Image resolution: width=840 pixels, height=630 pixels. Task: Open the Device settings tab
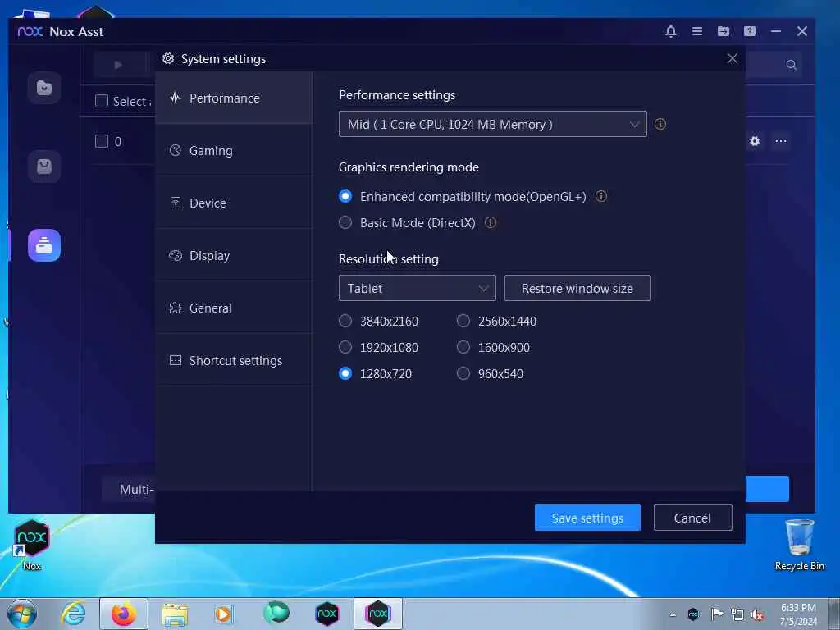(x=234, y=203)
